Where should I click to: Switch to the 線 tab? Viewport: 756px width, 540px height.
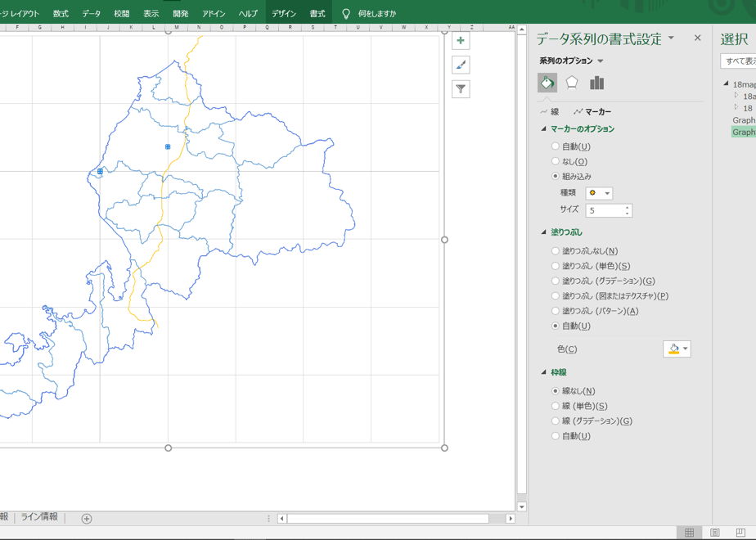pos(550,112)
